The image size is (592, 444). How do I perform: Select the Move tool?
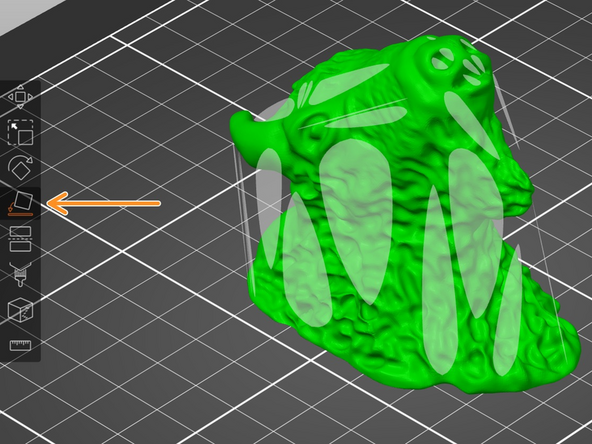[20, 97]
